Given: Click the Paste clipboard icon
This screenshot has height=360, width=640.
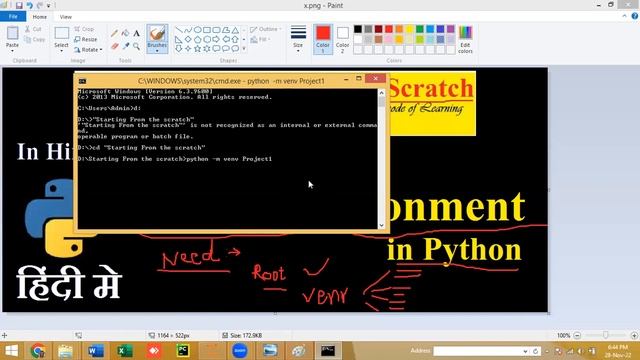Looking at the screenshot, I should 12,33.
